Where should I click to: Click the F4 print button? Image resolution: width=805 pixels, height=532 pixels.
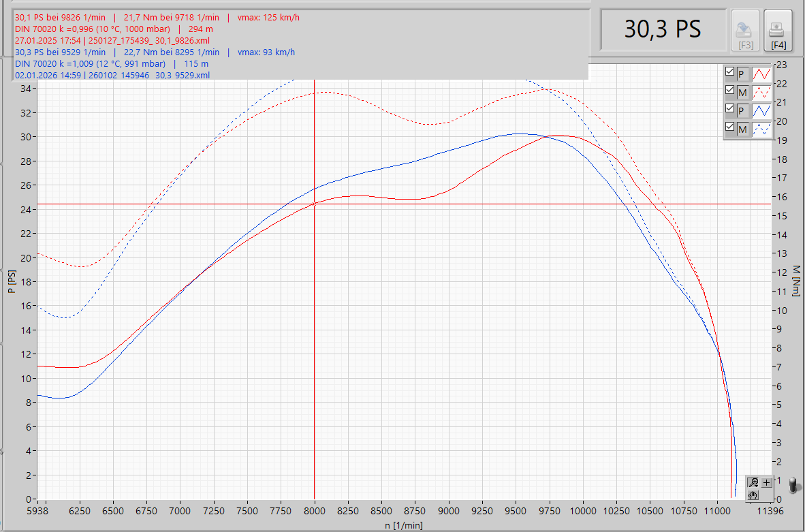coord(778,31)
